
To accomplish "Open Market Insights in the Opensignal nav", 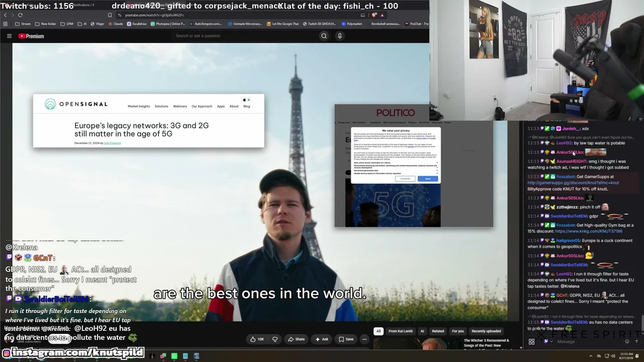I will [139, 106].
